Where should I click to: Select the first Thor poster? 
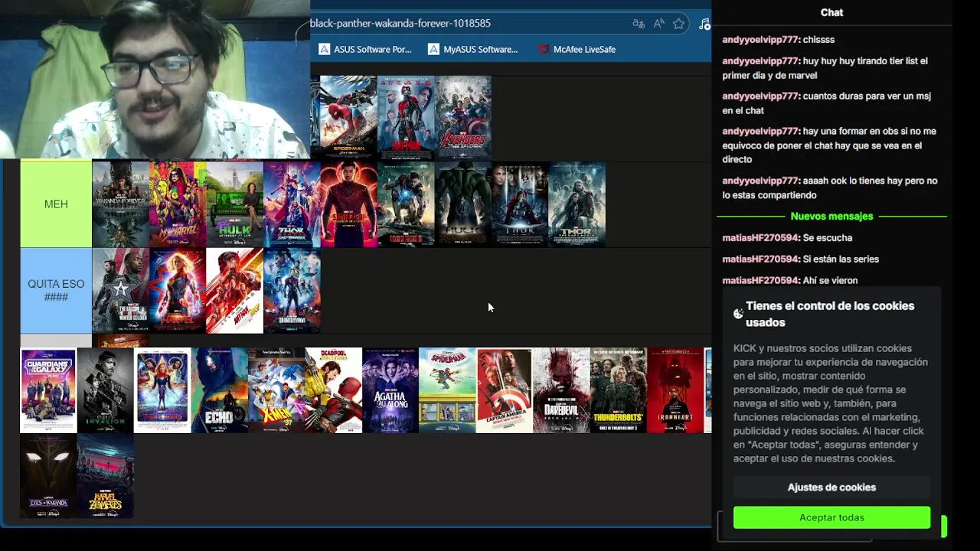click(520, 204)
